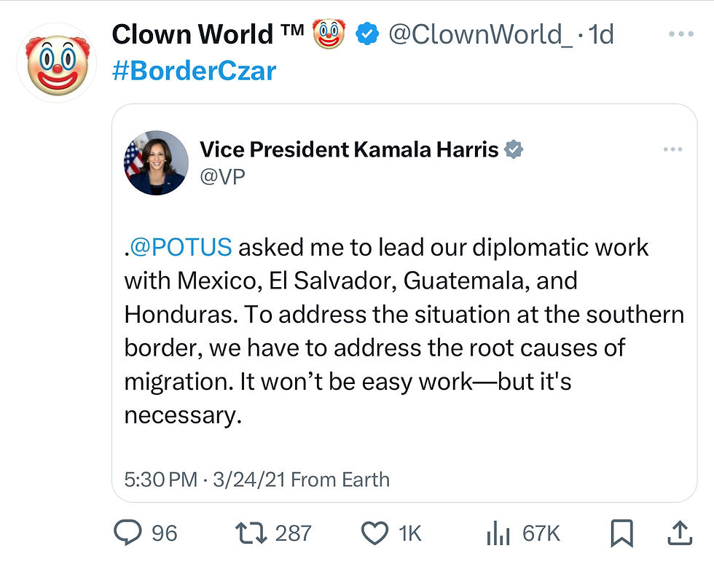Follow the @POTUS mention link

tap(181, 247)
